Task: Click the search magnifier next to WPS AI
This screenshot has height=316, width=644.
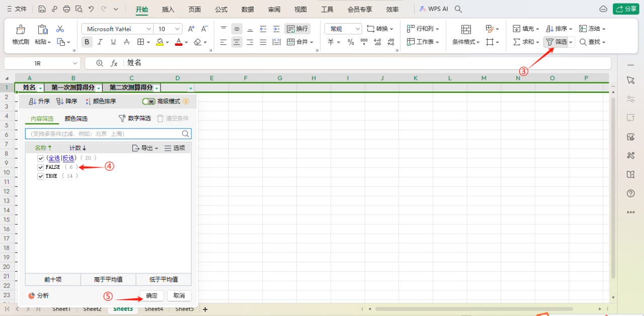Action: coord(458,9)
